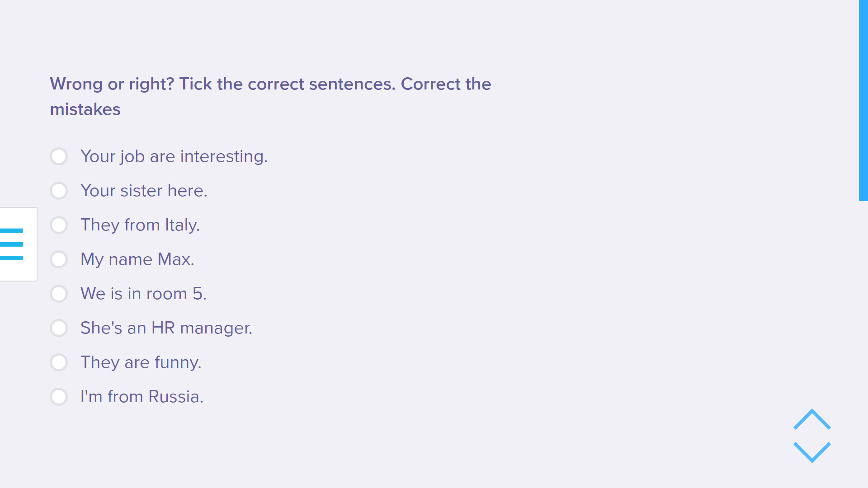The image size is (868, 488).
Task: Tick radio button for "They are funny."
Action: 59,362
